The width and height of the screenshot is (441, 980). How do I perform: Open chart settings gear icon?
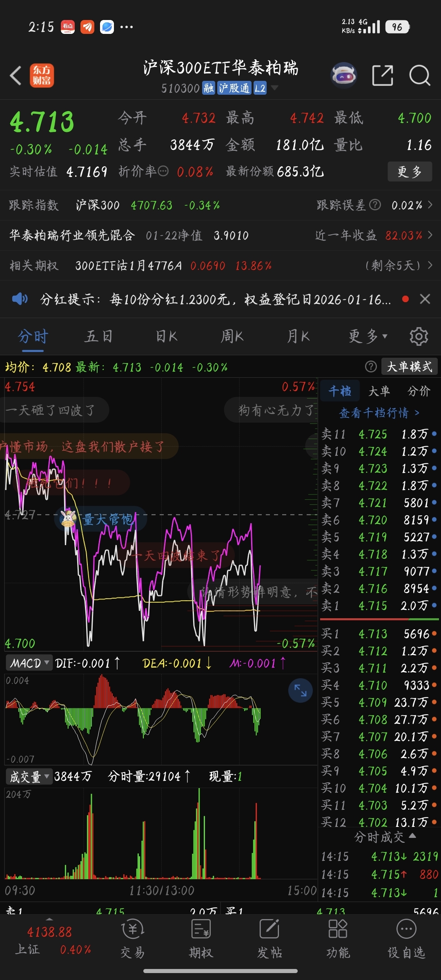(419, 336)
